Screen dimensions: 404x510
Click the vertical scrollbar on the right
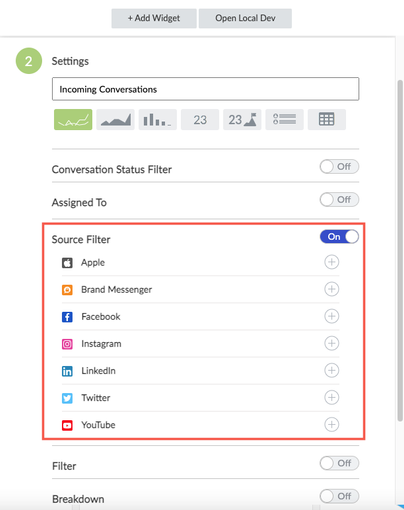(400, 250)
